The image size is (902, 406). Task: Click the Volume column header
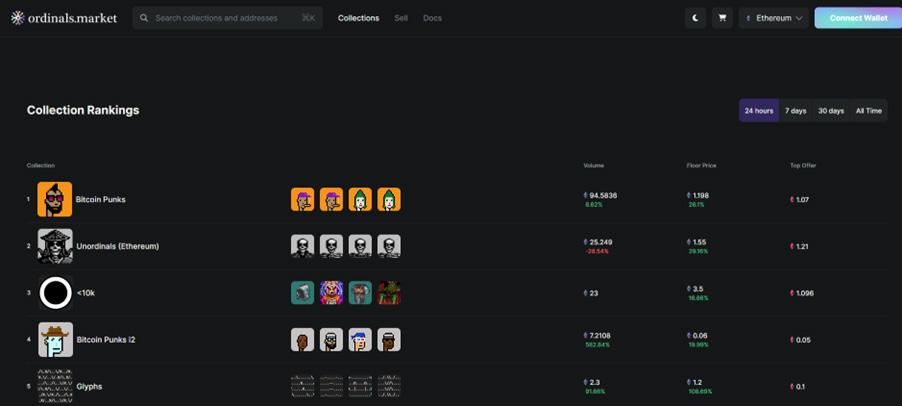pos(594,166)
